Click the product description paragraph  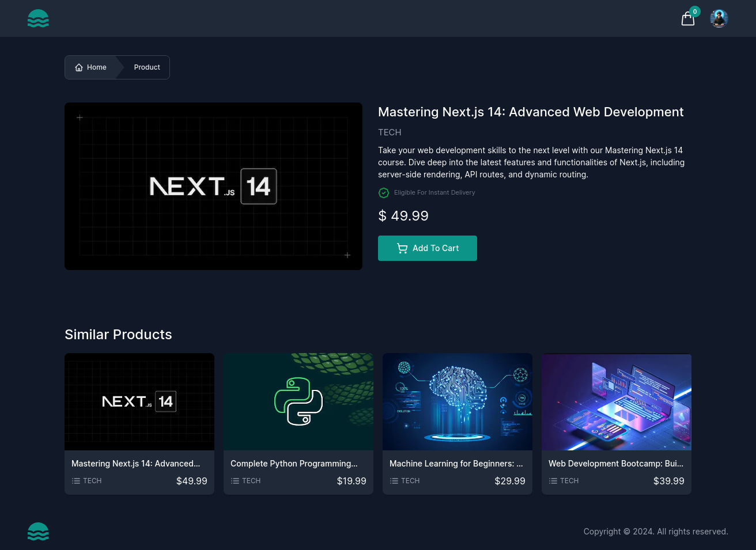pos(531,162)
